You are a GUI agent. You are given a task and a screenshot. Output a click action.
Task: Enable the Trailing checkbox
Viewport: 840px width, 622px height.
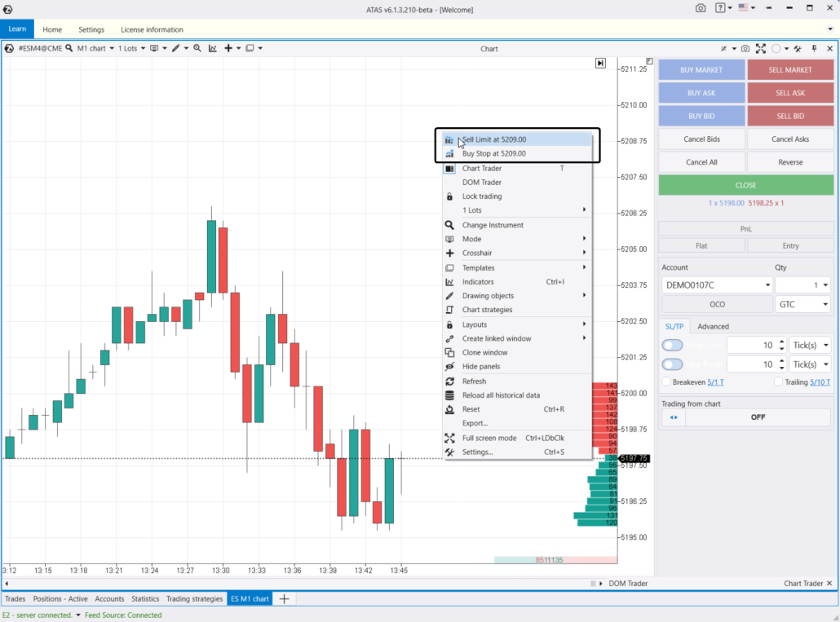coord(778,382)
